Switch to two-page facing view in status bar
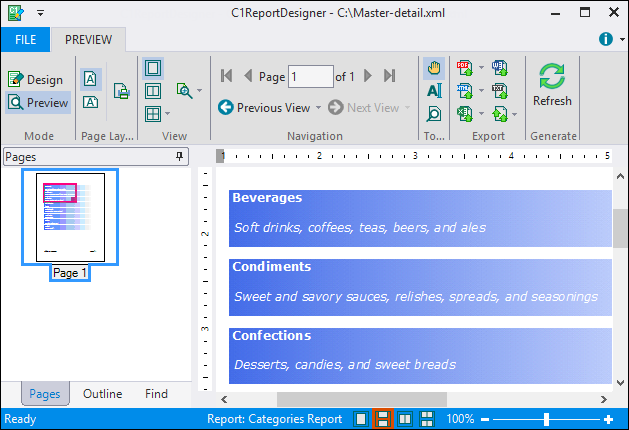629x430 pixels. tap(405, 419)
